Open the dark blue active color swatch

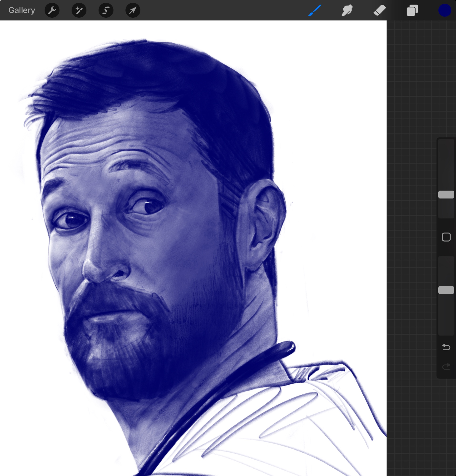click(x=445, y=10)
